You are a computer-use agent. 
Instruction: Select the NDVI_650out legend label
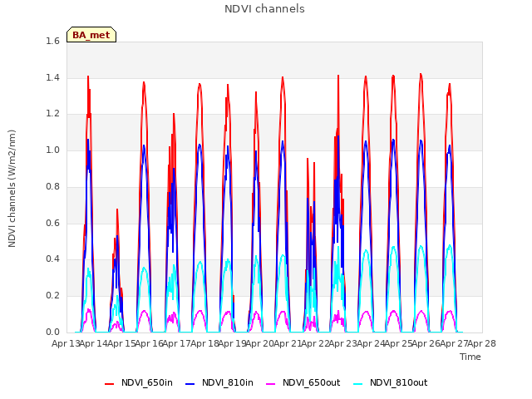point(311,382)
